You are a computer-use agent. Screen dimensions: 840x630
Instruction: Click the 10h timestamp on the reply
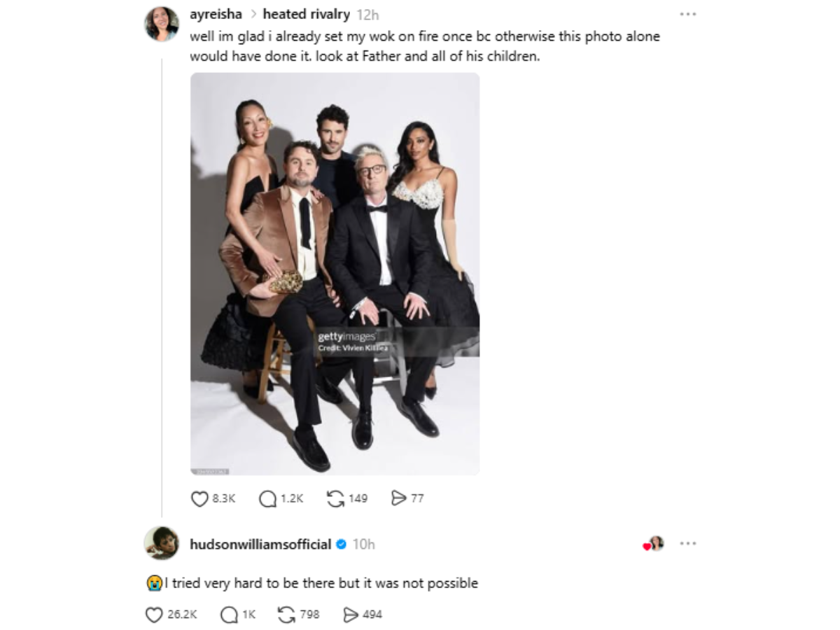point(363,545)
